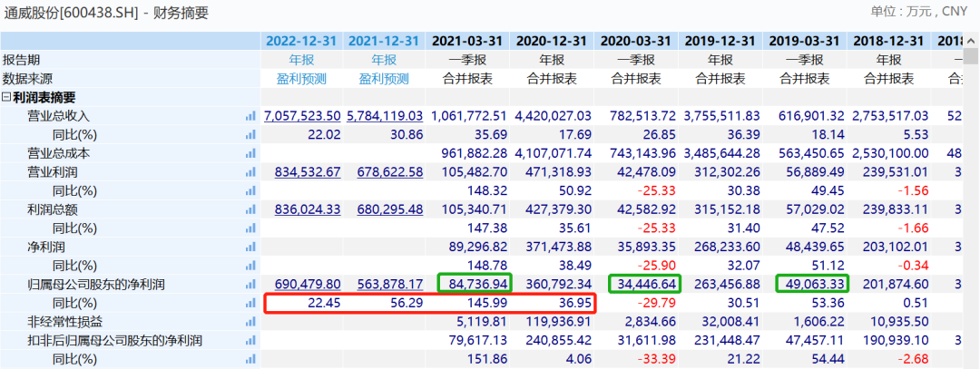Click the title 通威股份[600438.SH] - 财务摘要

point(106,13)
